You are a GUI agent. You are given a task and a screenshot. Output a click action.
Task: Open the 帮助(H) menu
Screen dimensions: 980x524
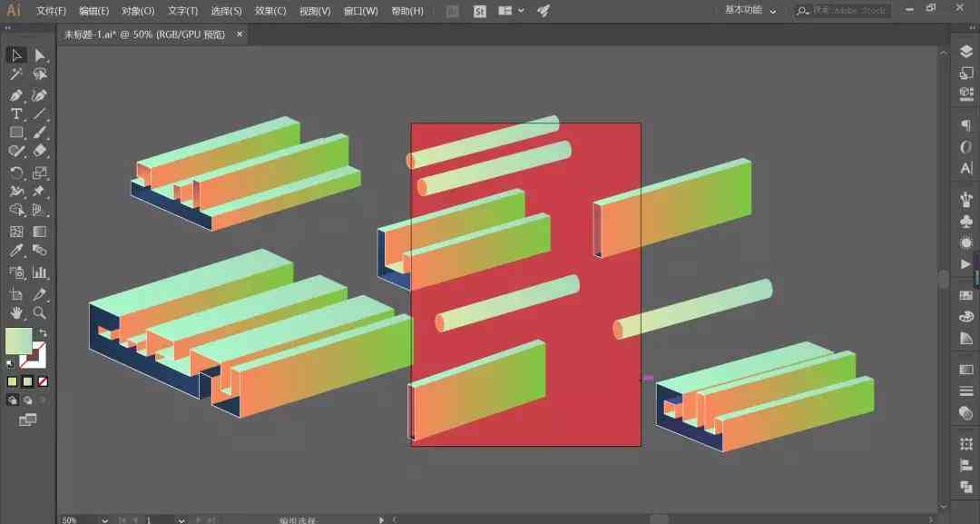coord(407,11)
